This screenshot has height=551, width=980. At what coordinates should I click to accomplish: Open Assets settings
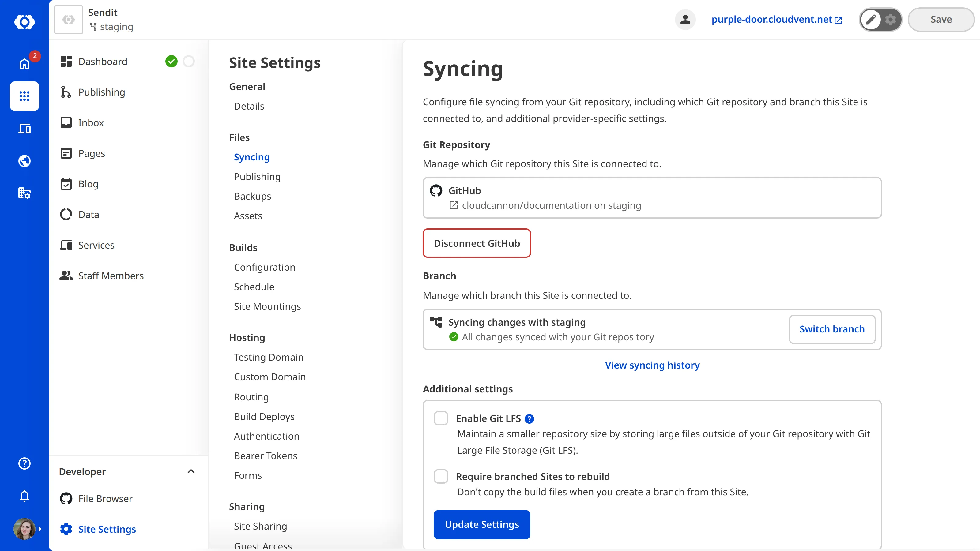248,216
